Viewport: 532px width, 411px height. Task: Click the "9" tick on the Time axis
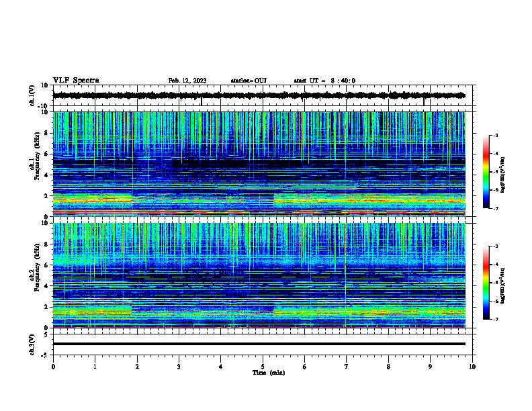(x=430, y=367)
